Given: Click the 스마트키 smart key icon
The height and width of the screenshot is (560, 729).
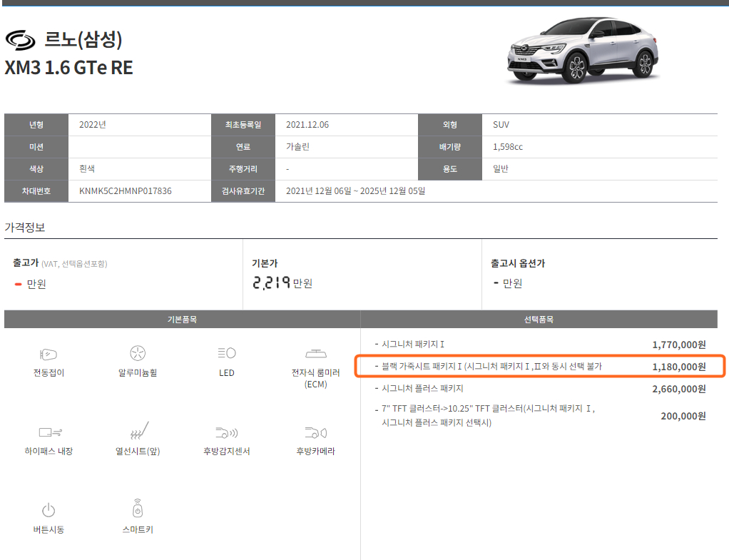Looking at the screenshot, I should [x=138, y=508].
